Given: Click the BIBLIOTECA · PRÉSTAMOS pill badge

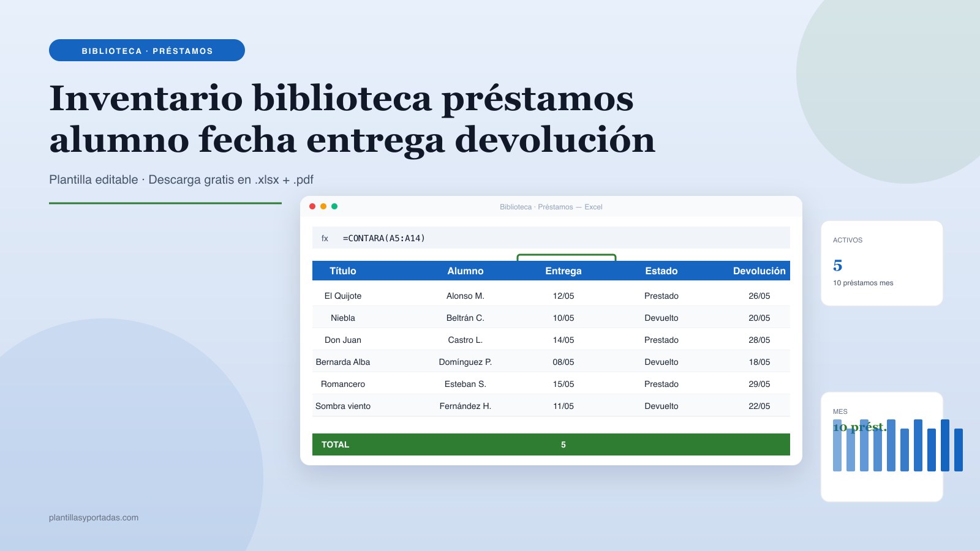Looking at the screenshot, I should 147,50.
